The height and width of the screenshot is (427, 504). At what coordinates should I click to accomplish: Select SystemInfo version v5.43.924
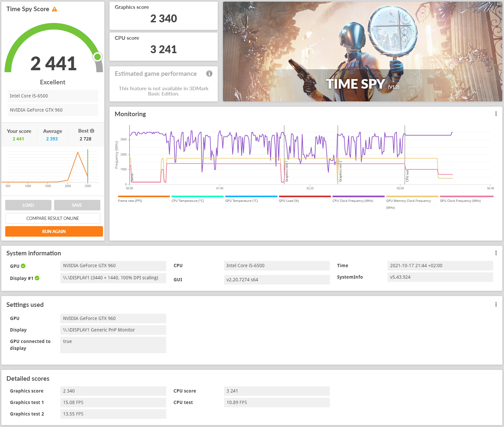pos(440,277)
